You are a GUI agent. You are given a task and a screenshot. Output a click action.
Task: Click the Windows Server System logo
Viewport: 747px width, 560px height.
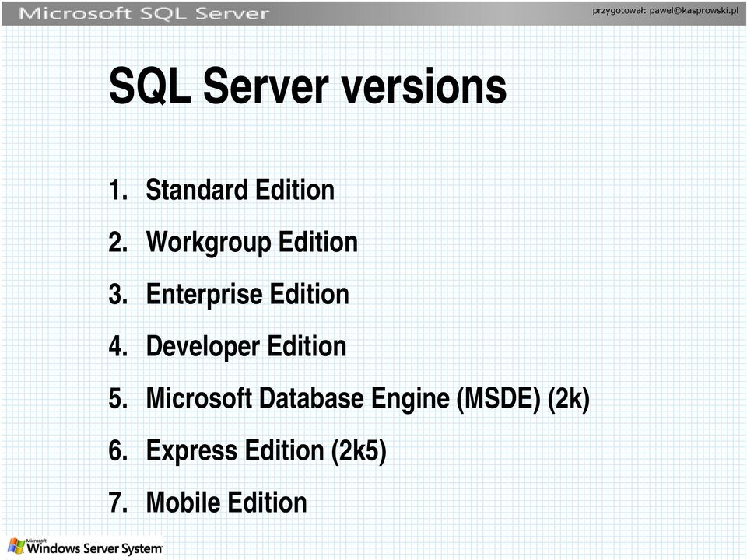(x=86, y=547)
